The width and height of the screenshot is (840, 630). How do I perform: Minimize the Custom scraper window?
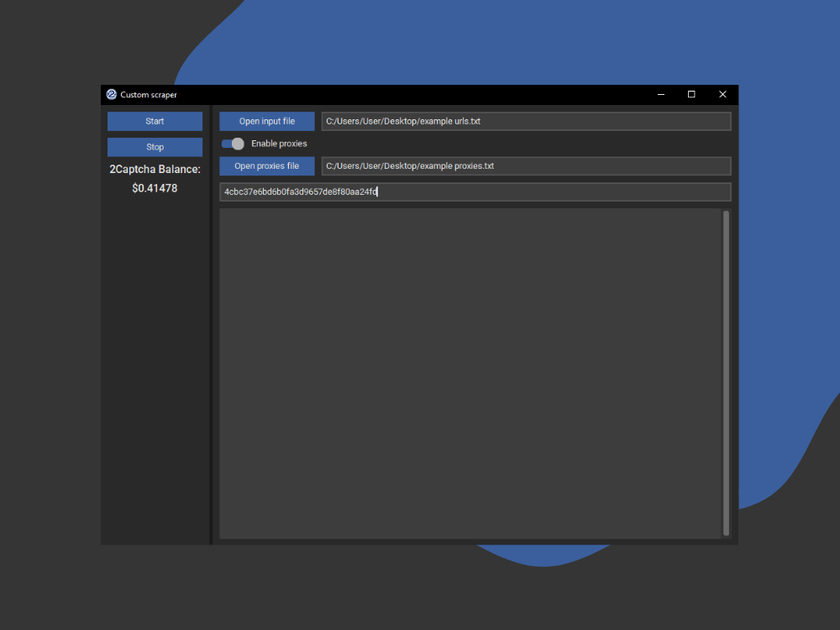[x=660, y=94]
